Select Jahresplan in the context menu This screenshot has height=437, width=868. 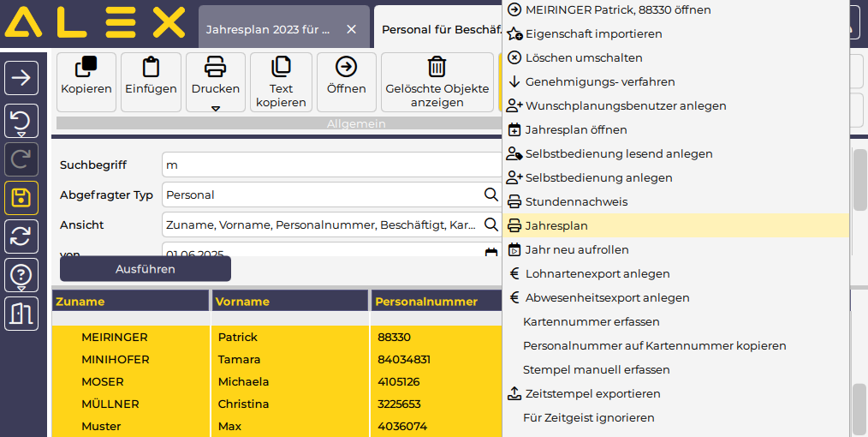pos(556,226)
